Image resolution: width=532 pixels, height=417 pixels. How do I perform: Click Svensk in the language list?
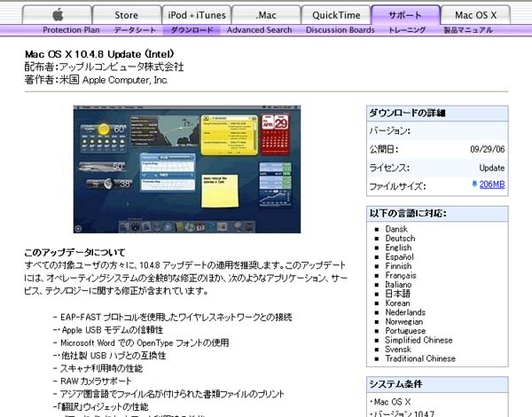398,349
